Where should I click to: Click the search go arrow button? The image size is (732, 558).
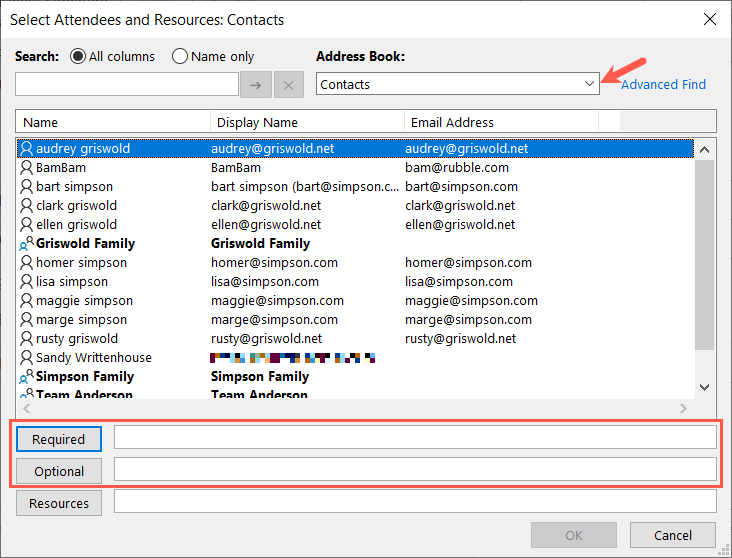click(256, 85)
